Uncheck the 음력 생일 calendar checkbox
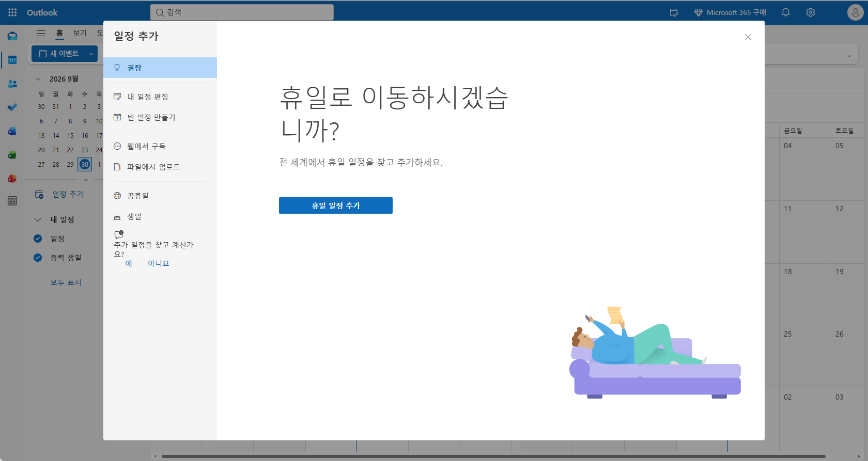The width and height of the screenshot is (868, 461). tap(38, 258)
